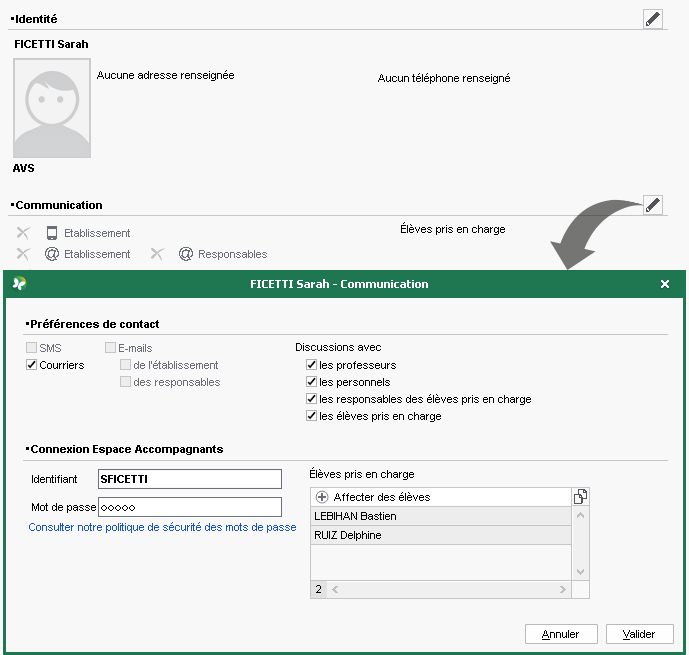
Task: Click the Mot de passe field
Action: 190,507
